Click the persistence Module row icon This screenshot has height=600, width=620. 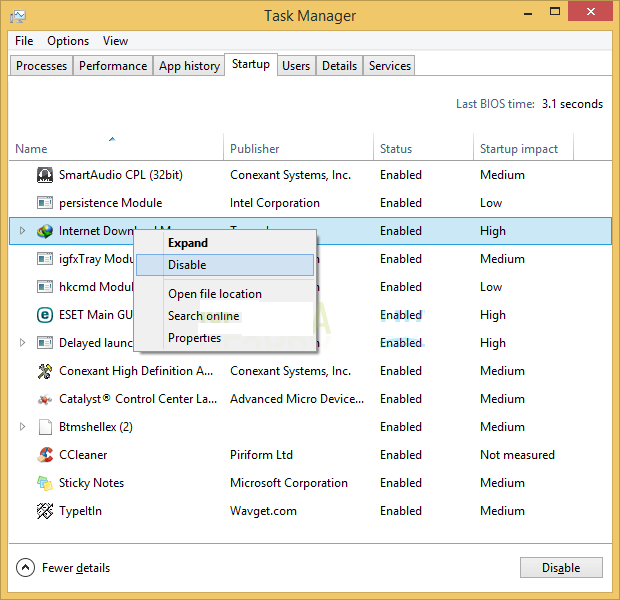(x=45, y=203)
